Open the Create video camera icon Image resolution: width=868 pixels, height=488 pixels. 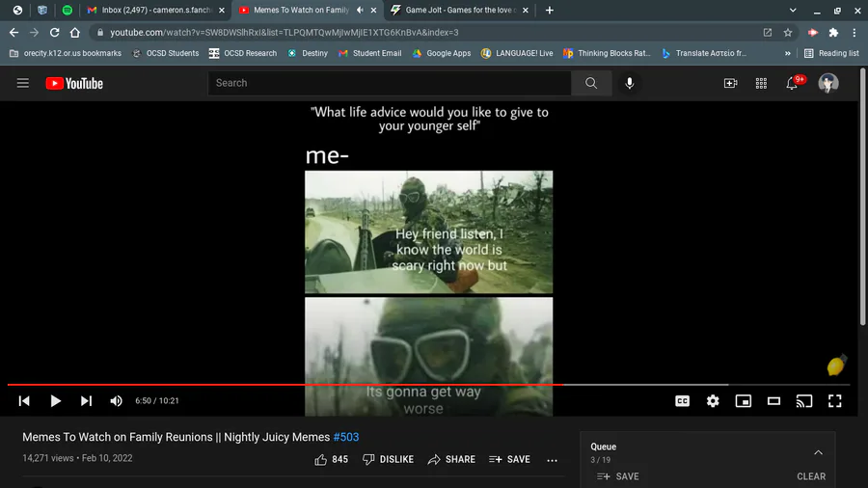(x=730, y=83)
